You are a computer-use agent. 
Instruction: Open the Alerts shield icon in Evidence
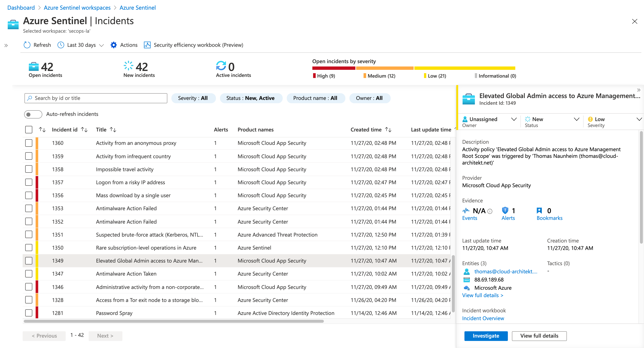[505, 211]
